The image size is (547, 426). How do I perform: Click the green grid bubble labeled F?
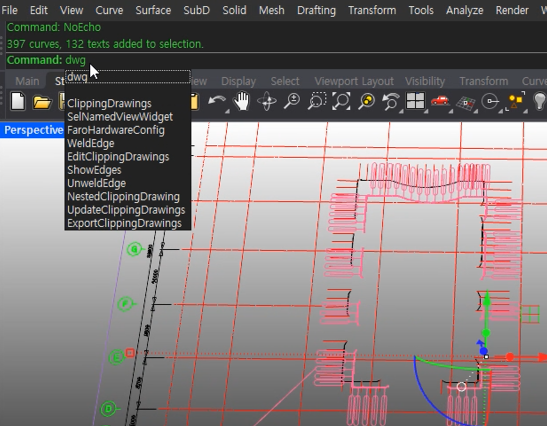tap(125, 304)
